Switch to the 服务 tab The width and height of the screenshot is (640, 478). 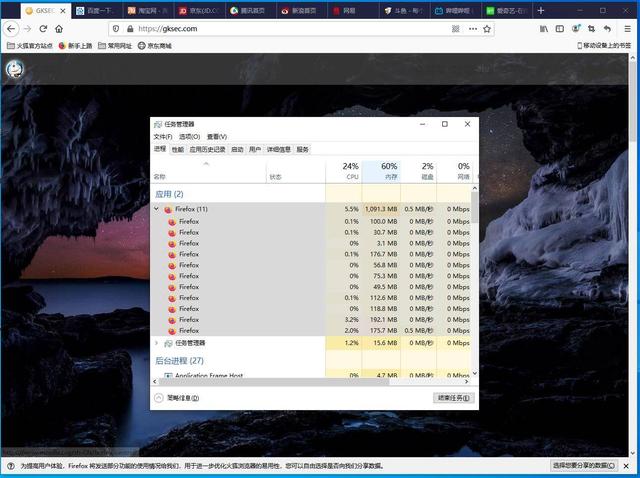(x=302, y=149)
